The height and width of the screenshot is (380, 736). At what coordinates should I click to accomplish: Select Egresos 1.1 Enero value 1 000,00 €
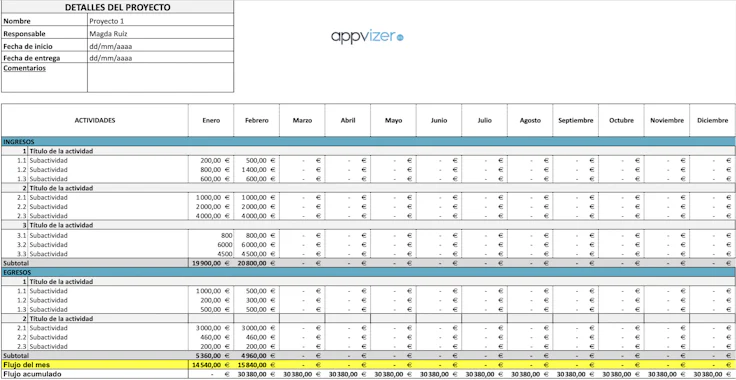pyautogui.click(x=211, y=291)
